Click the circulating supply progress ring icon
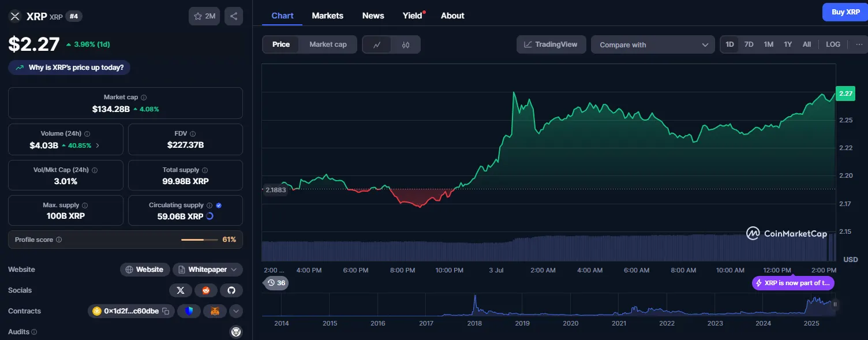868x340 pixels. click(x=209, y=216)
